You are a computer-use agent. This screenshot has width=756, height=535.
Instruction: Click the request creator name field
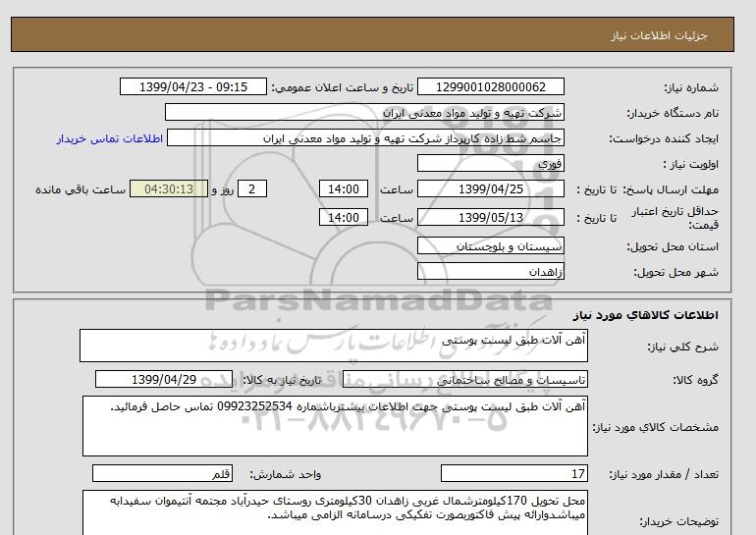pyautogui.click(x=365, y=137)
